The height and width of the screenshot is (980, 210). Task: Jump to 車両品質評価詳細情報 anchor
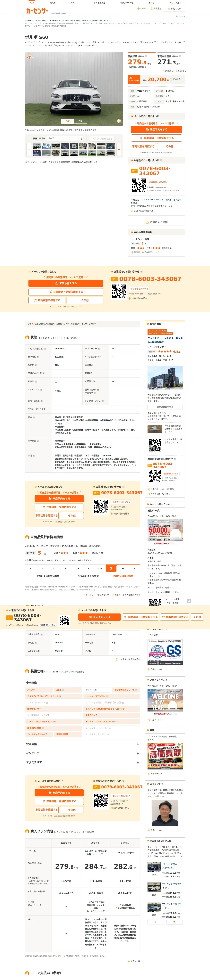point(45,324)
